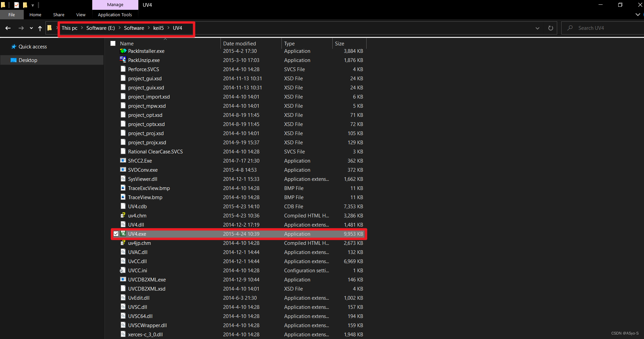Open the File menu
This screenshot has width=644, height=339.
tap(12, 15)
